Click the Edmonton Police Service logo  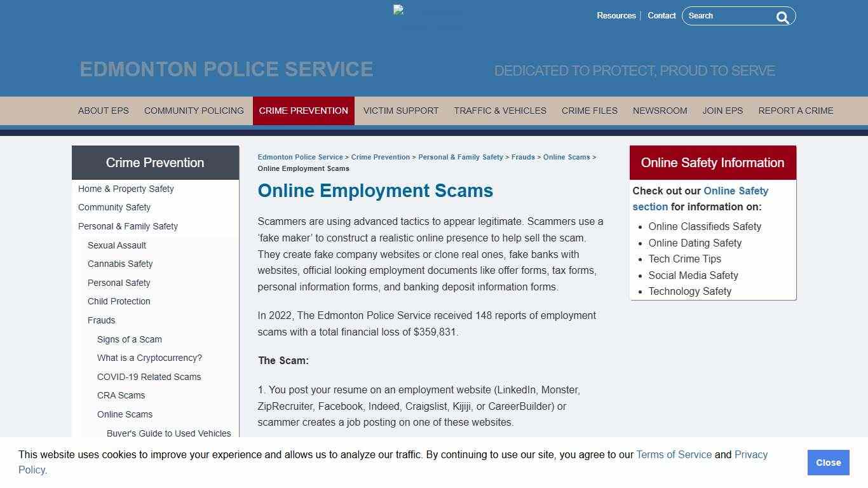[x=430, y=16]
